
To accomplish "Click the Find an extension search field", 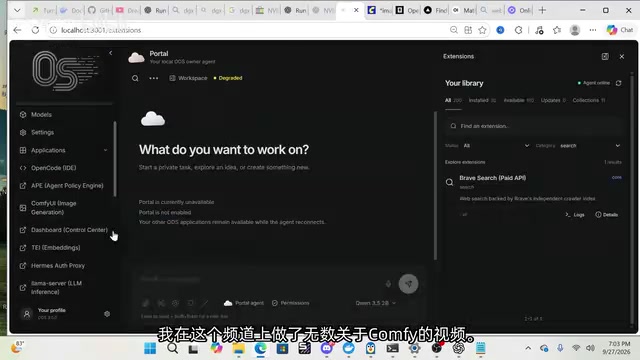I will point(533,126).
